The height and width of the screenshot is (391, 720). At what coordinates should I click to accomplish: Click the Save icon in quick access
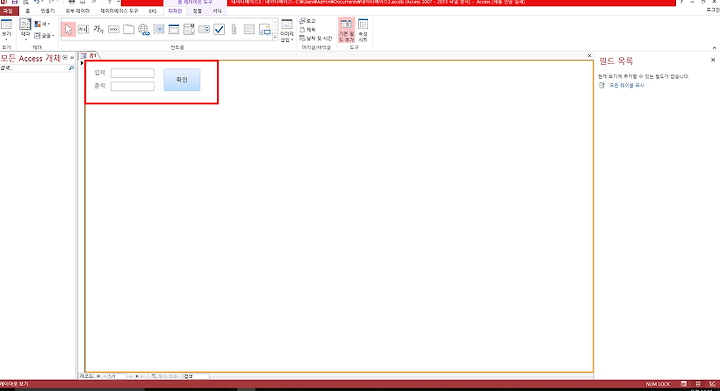point(15,2)
